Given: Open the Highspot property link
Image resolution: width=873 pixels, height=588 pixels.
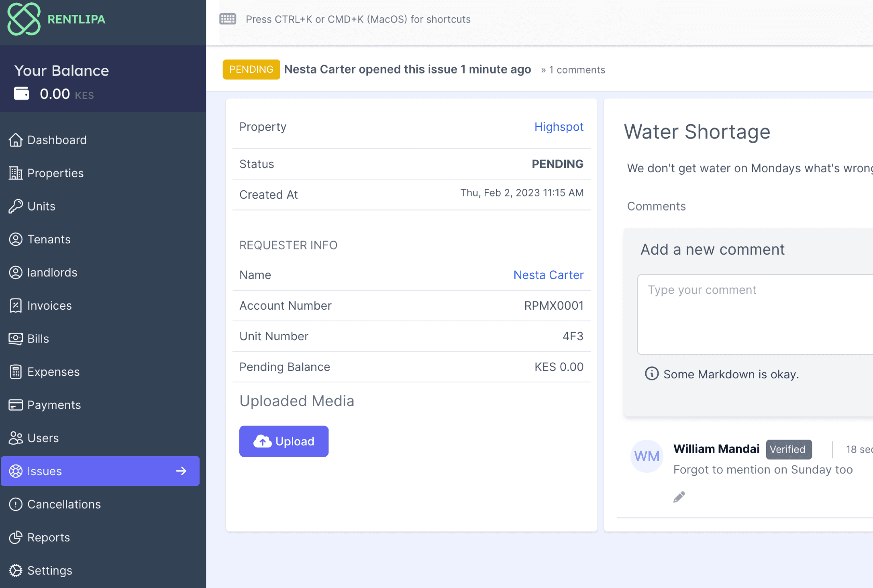Looking at the screenshot, I should [559, 127].
